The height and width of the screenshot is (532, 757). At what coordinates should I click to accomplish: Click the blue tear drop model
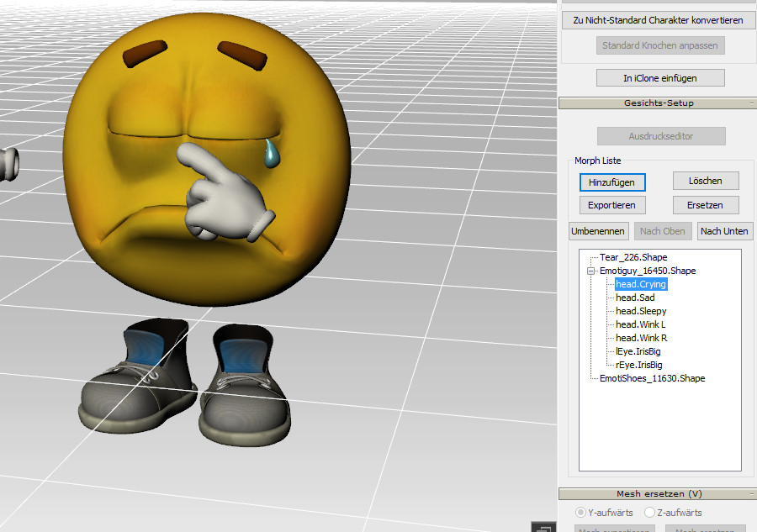272,155
